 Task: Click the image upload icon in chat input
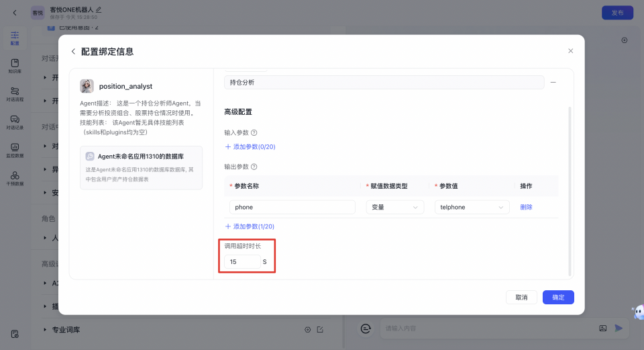click(603, 329)
